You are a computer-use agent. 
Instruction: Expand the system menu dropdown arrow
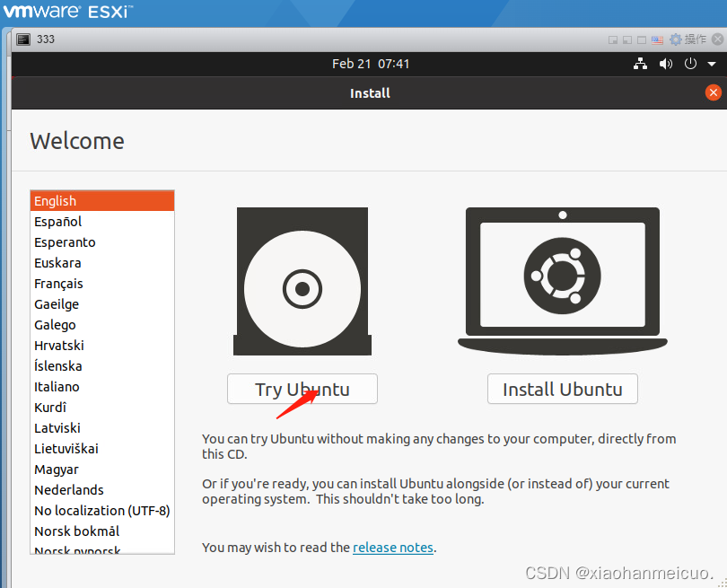712,64
